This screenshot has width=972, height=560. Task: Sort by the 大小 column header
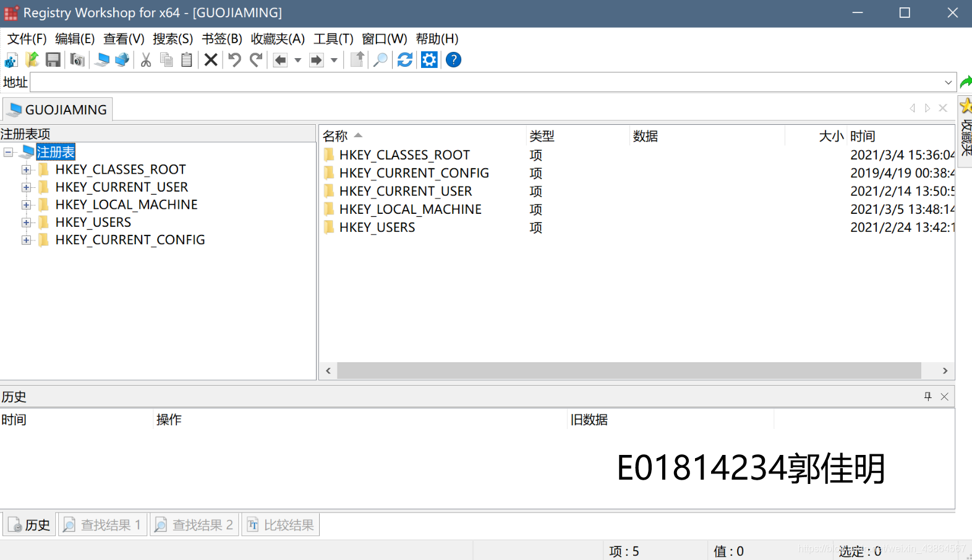tap(816, 136)
